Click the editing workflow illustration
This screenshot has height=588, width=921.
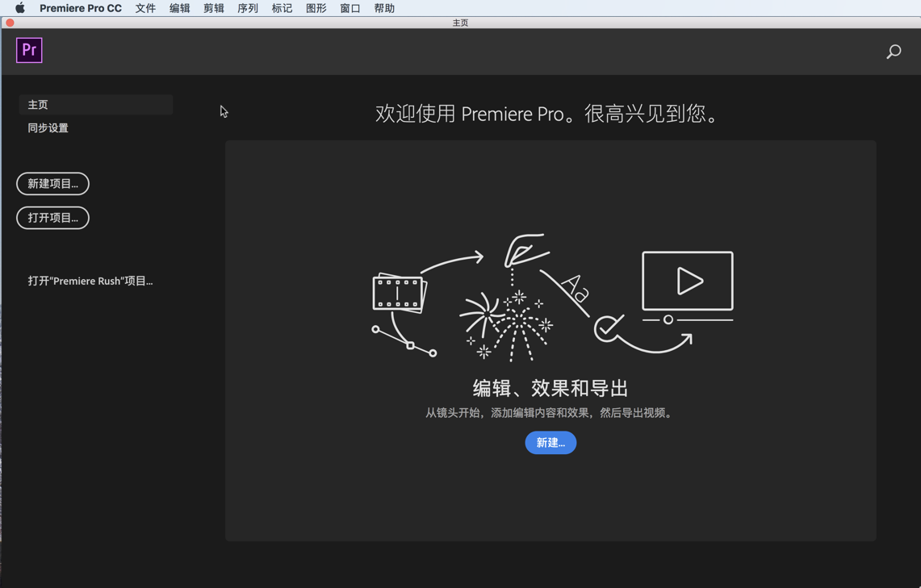coord(553,298)
